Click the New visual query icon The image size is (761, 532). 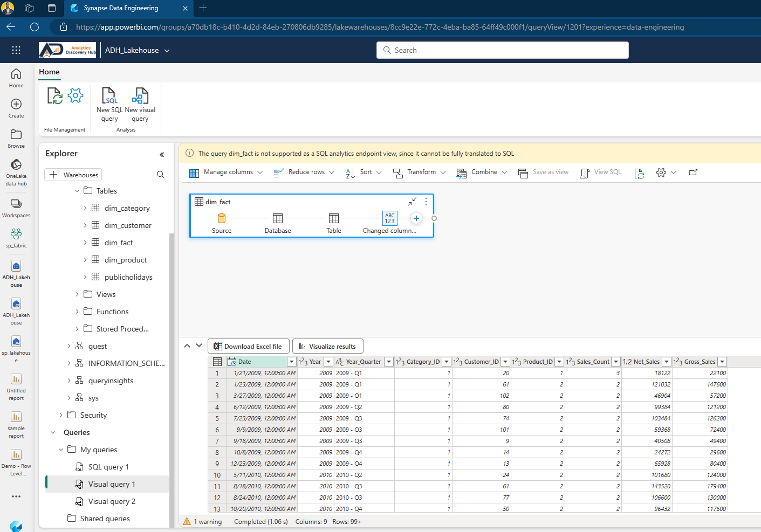pos(140,96)
